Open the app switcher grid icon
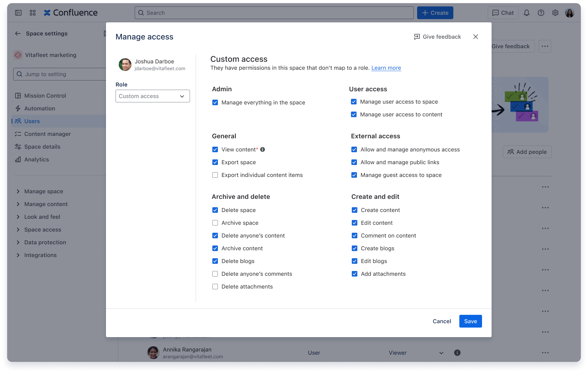This screenshot has width=588, height=373. 32,12
